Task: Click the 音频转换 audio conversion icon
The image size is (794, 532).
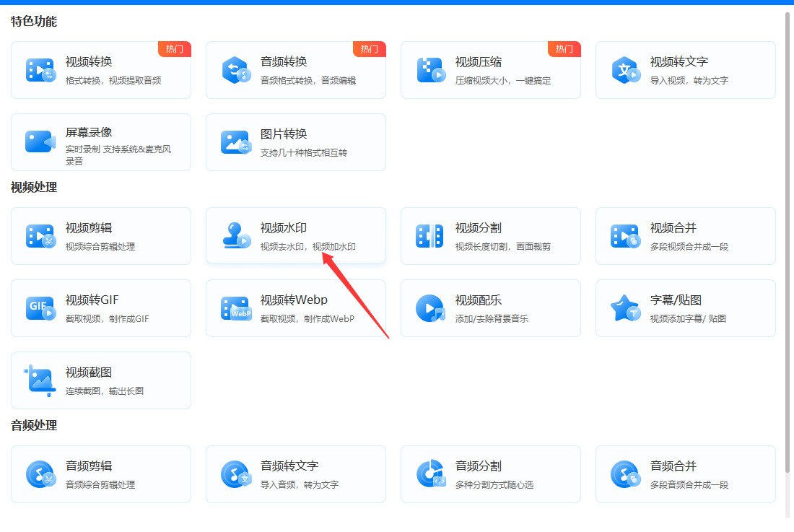Action: click(236, 70)
